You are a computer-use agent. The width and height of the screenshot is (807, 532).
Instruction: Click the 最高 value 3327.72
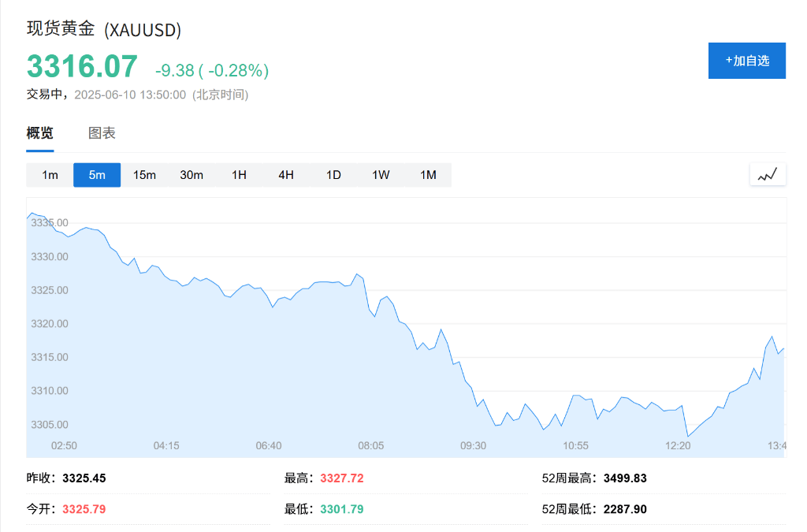pos(342,478)
